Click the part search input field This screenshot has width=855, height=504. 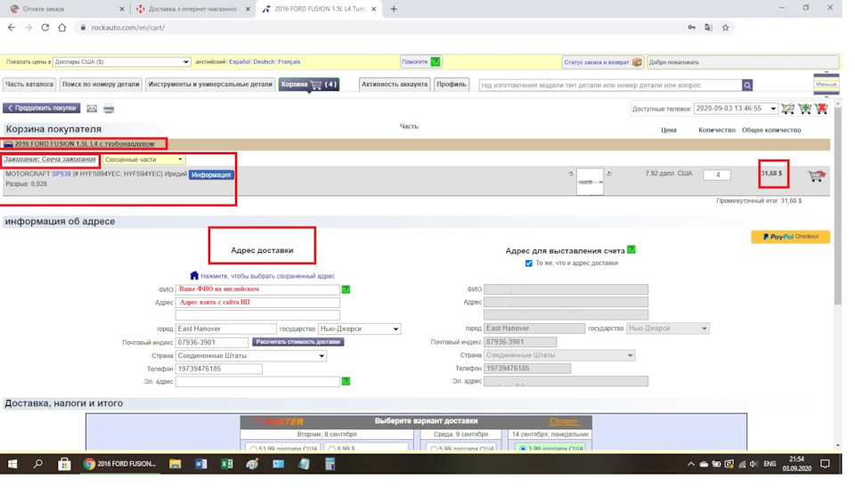(610, 85)
